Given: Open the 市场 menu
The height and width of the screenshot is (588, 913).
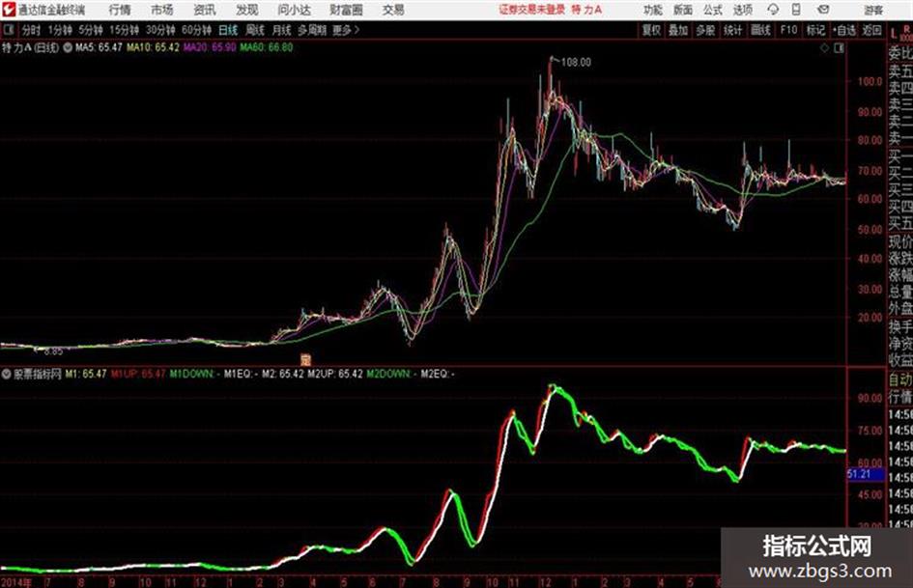Looking at the screenshot, I should (x=162, y=10).
